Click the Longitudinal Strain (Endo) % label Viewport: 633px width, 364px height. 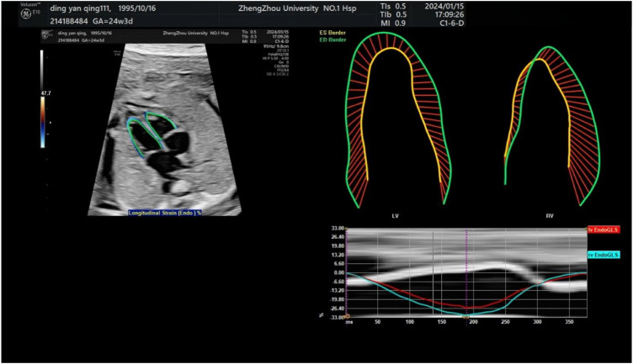coord(165,213)
